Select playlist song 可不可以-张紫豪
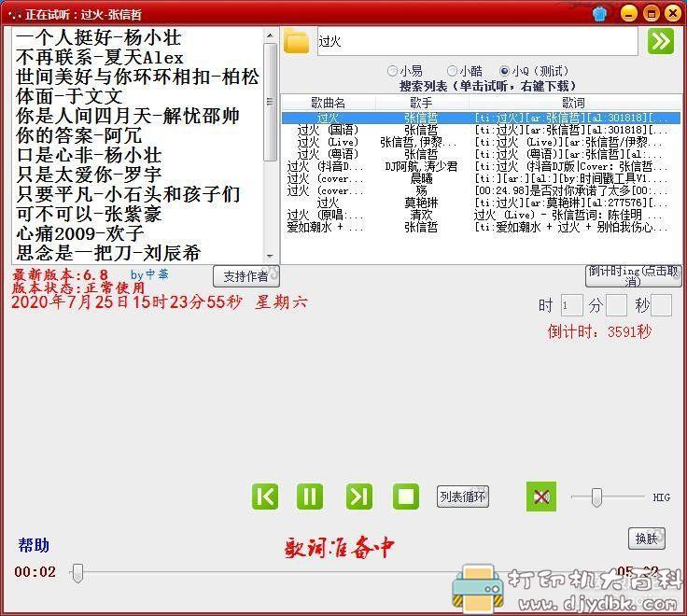 [89, 215]
